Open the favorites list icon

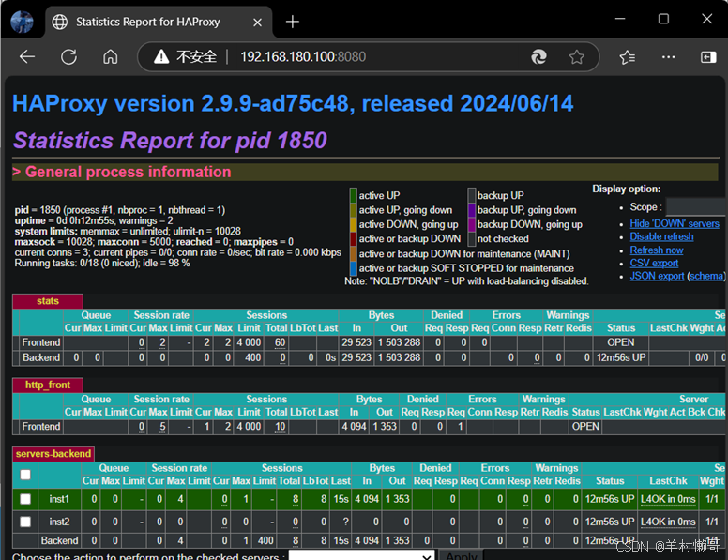tap(627, 56)
